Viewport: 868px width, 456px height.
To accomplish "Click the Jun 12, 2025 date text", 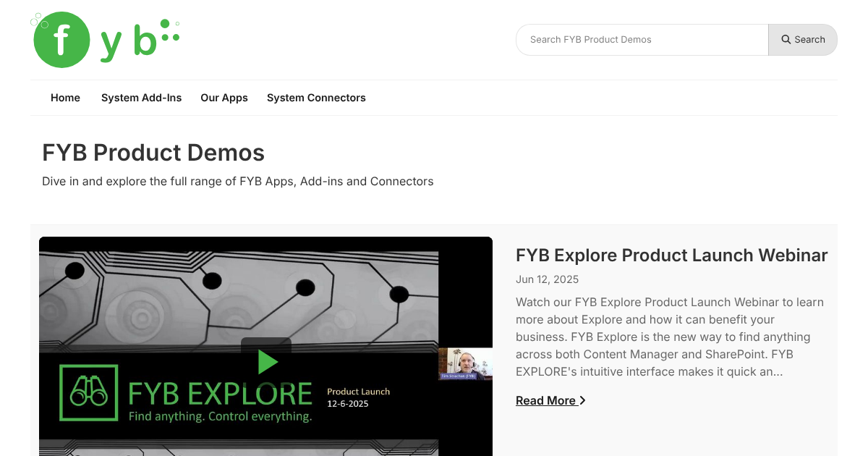I will 547,279.
